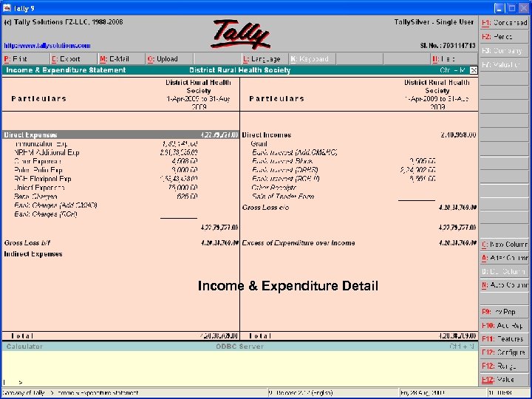Visit the tallysolutions.com link
The image size is (532, 399).
click(47, 46)
